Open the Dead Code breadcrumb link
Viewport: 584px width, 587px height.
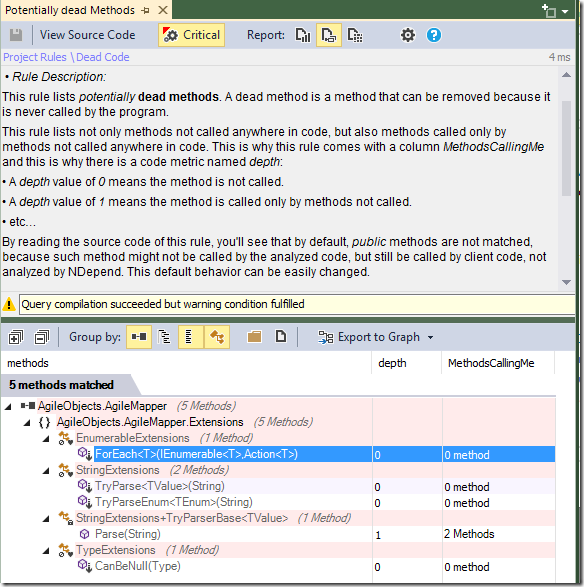103,57
